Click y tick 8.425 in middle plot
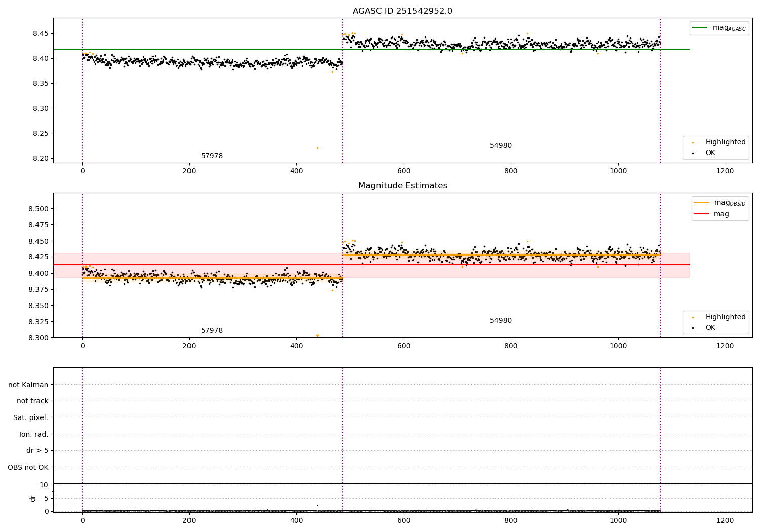The height and width of the screenshot is (532, 760). coord(38,257)
